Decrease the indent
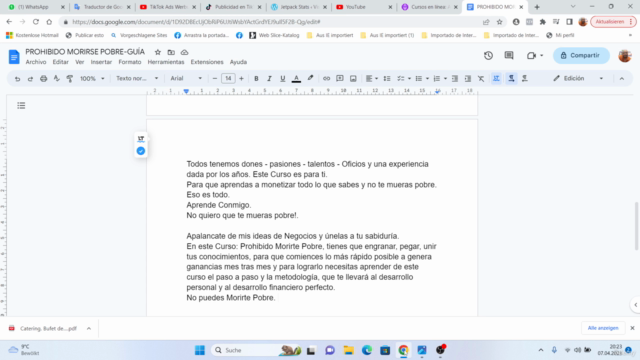 click(x=455, y=78)
